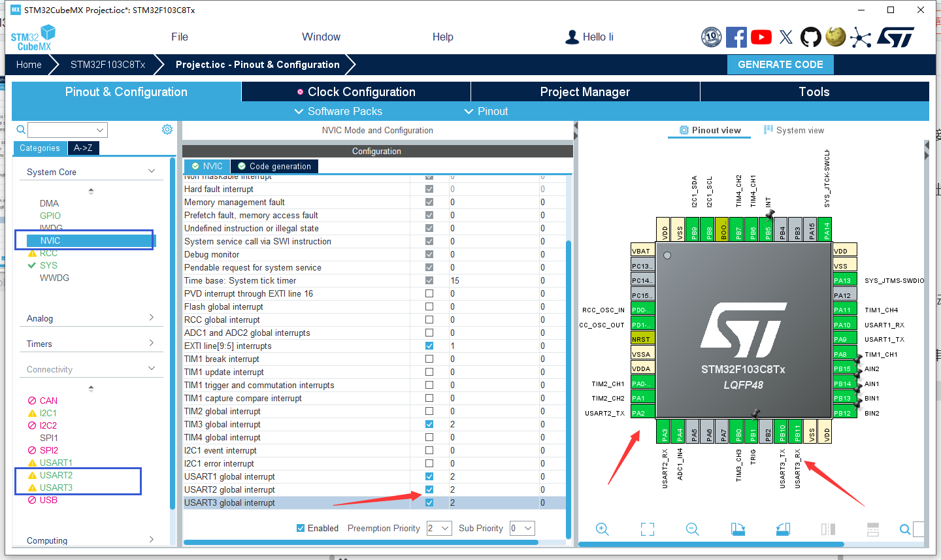Click the category search magnifier icon
Image resolution: width=941 pixels, height=560 pixels.
[21, 130]
